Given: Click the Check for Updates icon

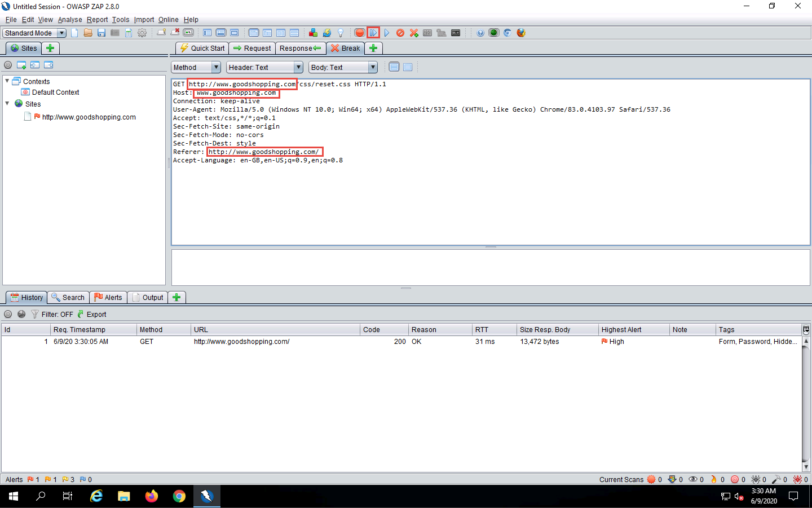Looking at the screenshot, I should (x=326, y=33).
